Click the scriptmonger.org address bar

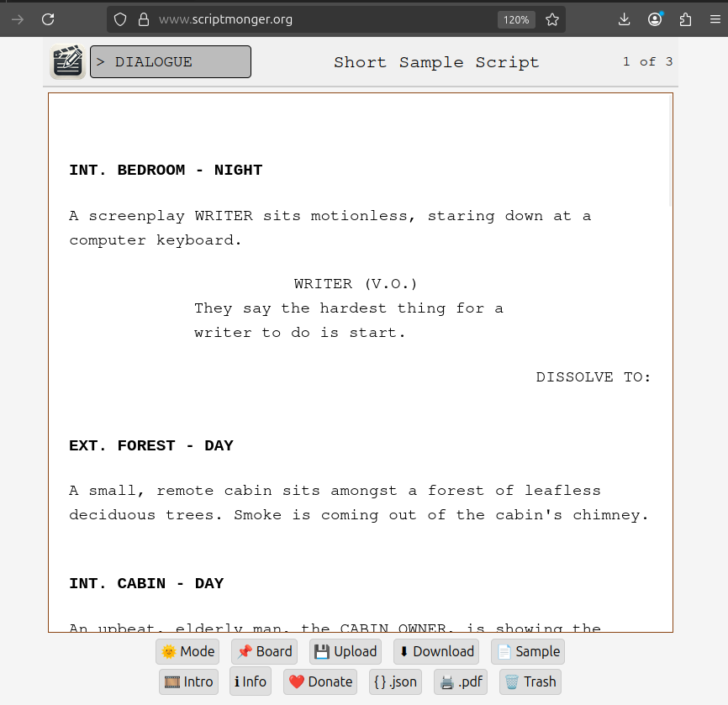pyautogui.click(x=319, y=19)
